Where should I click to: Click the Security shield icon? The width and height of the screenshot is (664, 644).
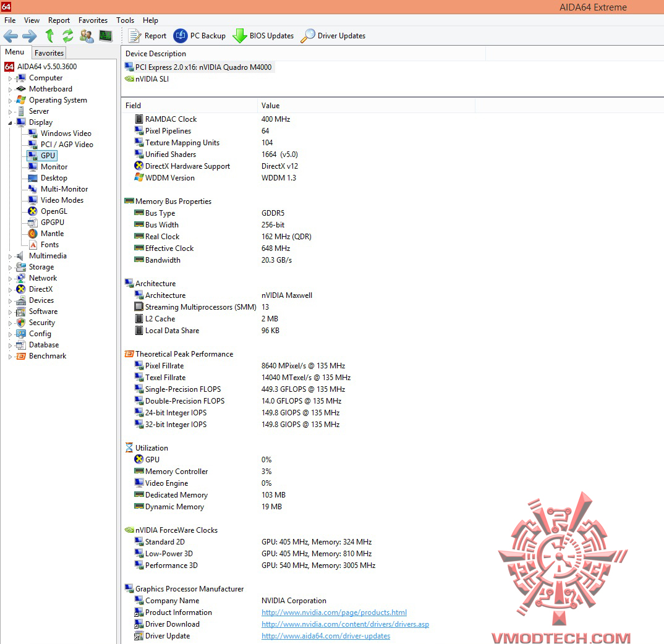pos(21,323)
